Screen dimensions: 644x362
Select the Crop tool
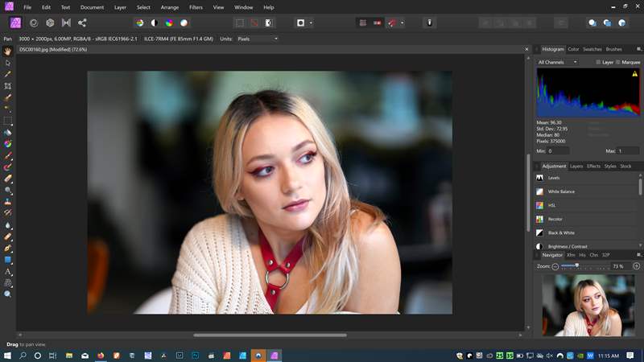pos(7,86)
